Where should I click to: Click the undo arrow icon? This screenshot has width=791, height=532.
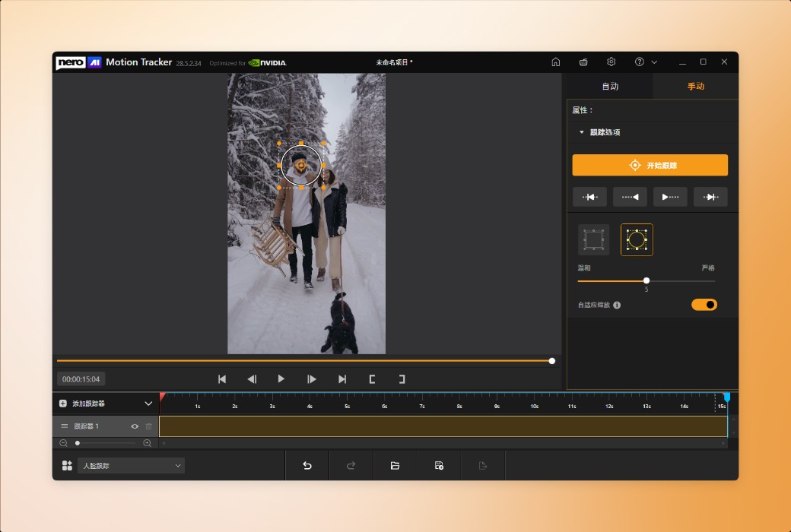(307, 465)
